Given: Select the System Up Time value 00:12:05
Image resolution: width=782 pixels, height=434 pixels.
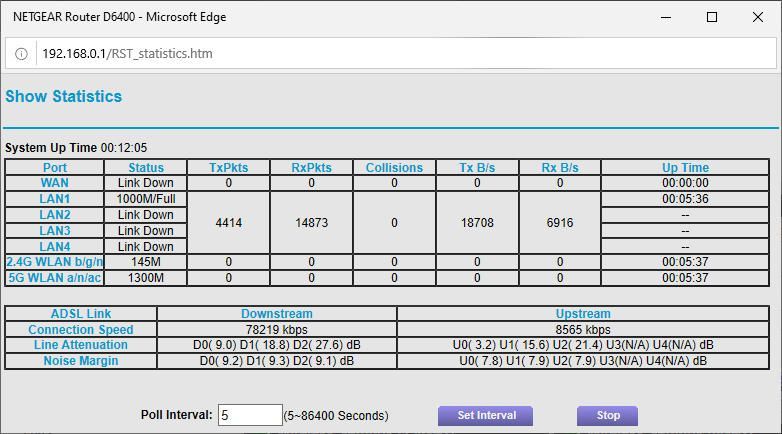Looking at the screenshot, I should [124, 148].
